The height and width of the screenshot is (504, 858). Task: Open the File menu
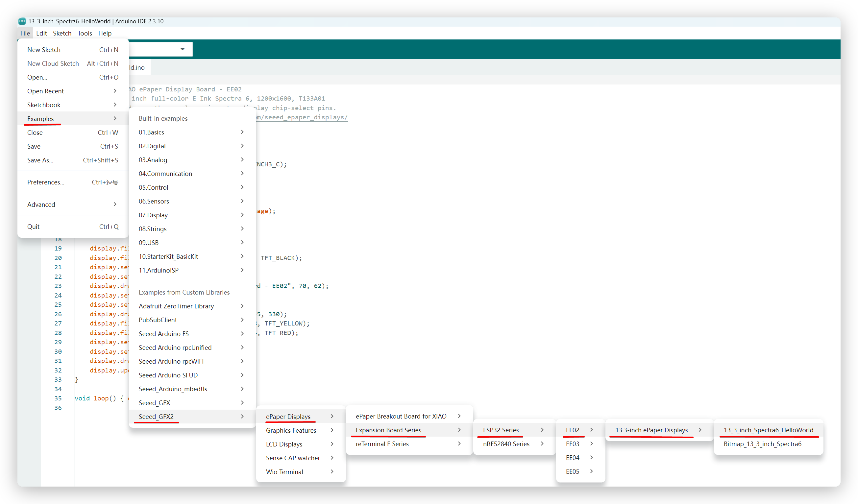(x=25, y=33)
